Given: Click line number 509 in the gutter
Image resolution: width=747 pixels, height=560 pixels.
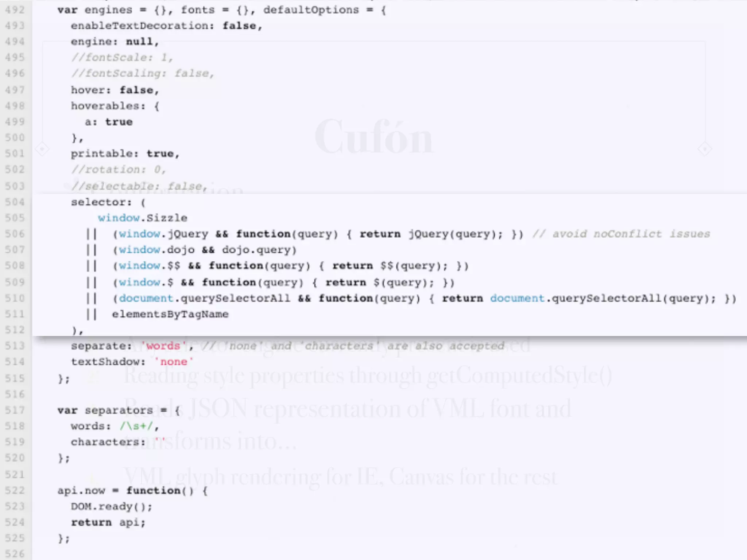Looking at the screenshot, I should (15, 282).
